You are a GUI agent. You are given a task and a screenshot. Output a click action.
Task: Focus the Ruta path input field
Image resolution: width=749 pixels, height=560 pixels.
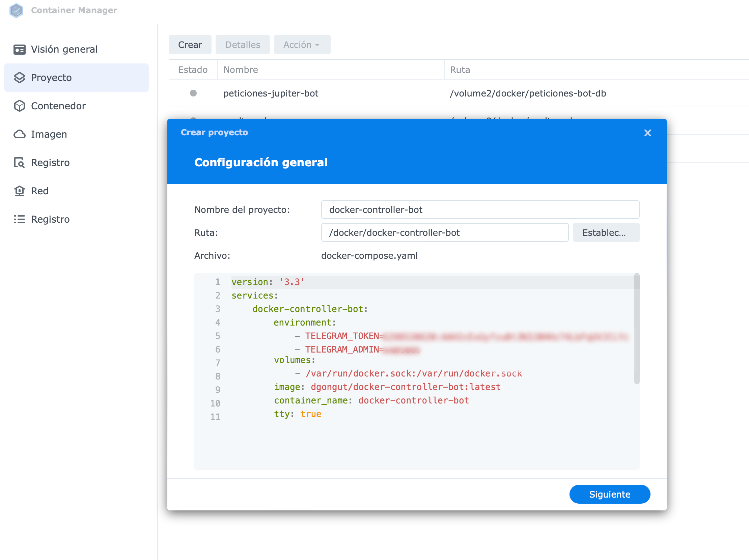[445, 232]
